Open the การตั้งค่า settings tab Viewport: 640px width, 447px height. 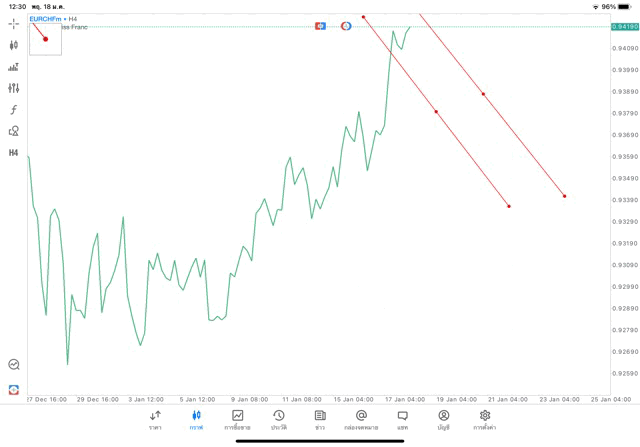[x=485, y=420]
